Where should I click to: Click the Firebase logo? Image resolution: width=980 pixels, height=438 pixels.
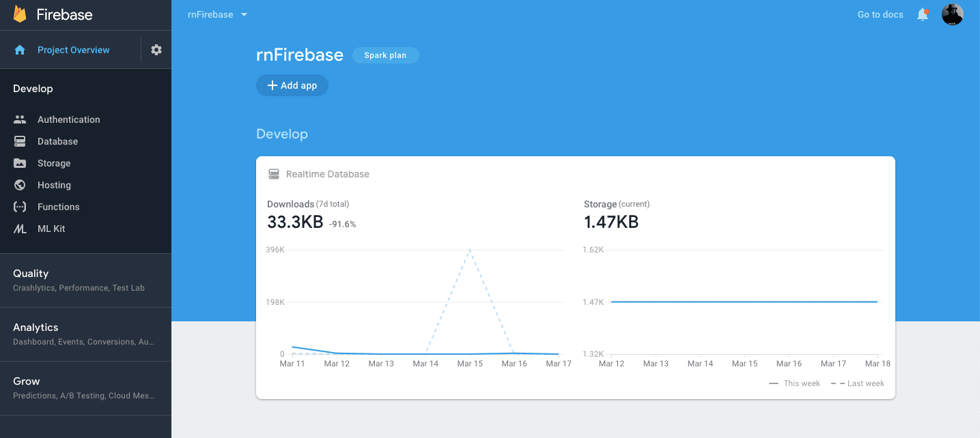click(x=51, y=14)
